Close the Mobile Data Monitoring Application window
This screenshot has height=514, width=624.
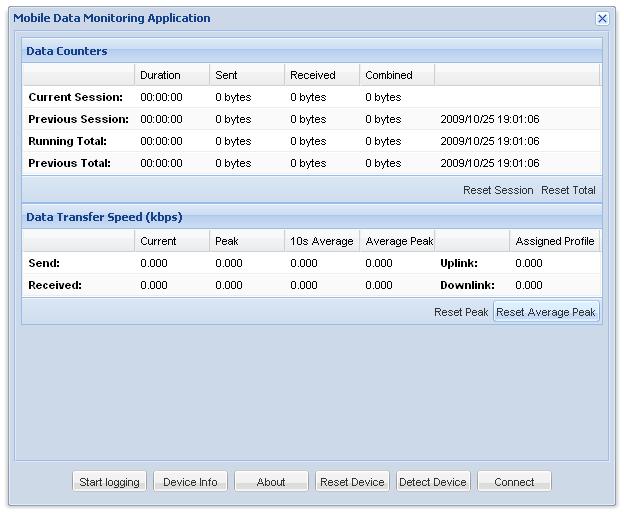[602, 18]
